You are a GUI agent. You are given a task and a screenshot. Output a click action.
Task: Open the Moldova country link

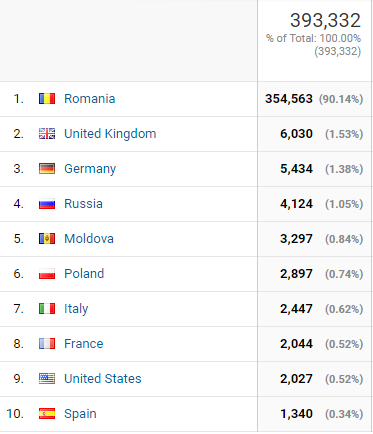tap(89, 239)
